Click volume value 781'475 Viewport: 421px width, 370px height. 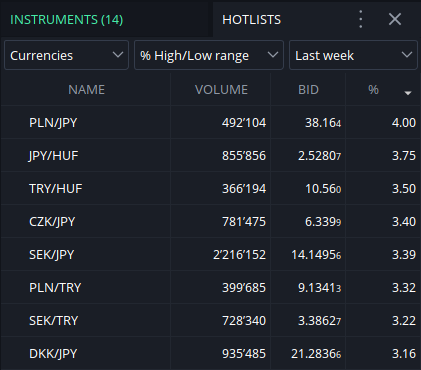pyautogui.click(x=244, y=222)
